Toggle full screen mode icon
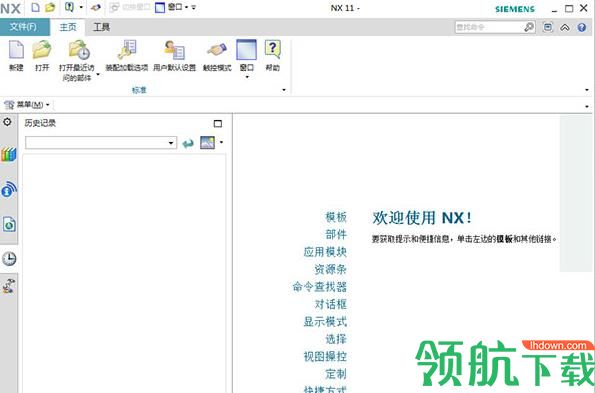The width and height of the screenshot is (595, 393). coord(548,27)
